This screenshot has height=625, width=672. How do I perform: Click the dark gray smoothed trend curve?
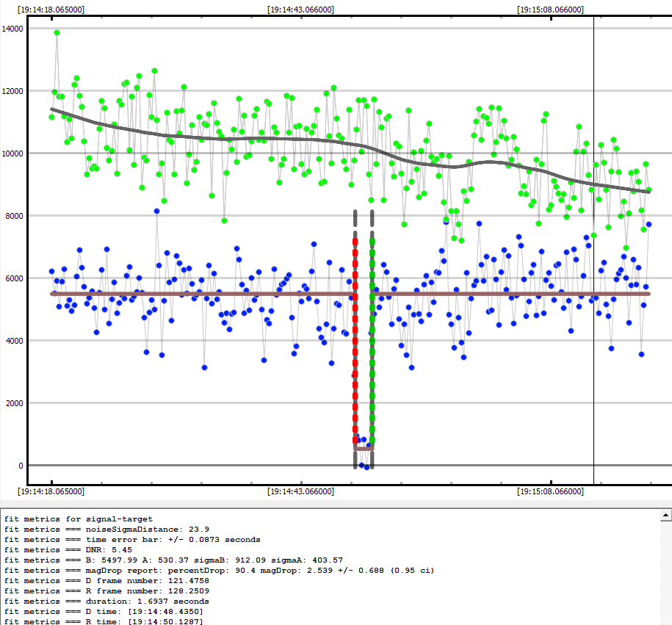(220, 138)
